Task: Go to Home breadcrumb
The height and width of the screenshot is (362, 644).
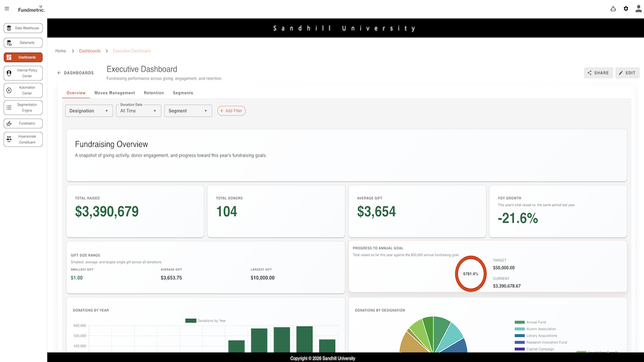Action: pos(61,51)
